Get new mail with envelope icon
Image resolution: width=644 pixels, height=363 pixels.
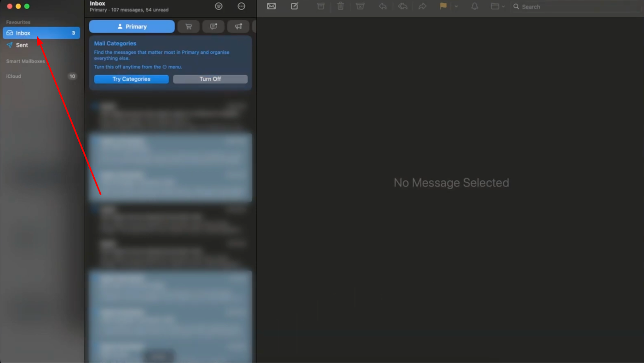(x=271, y=6)
